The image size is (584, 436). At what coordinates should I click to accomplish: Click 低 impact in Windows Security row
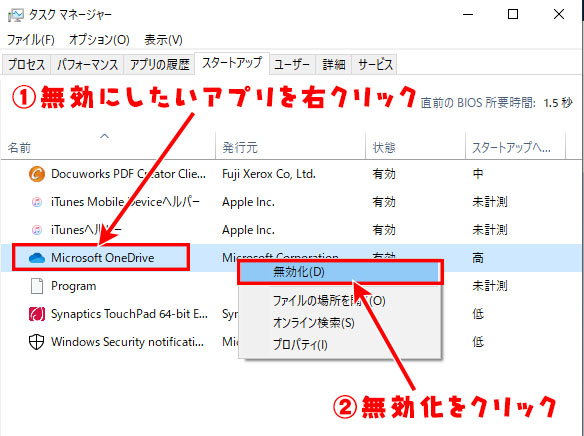478,342
